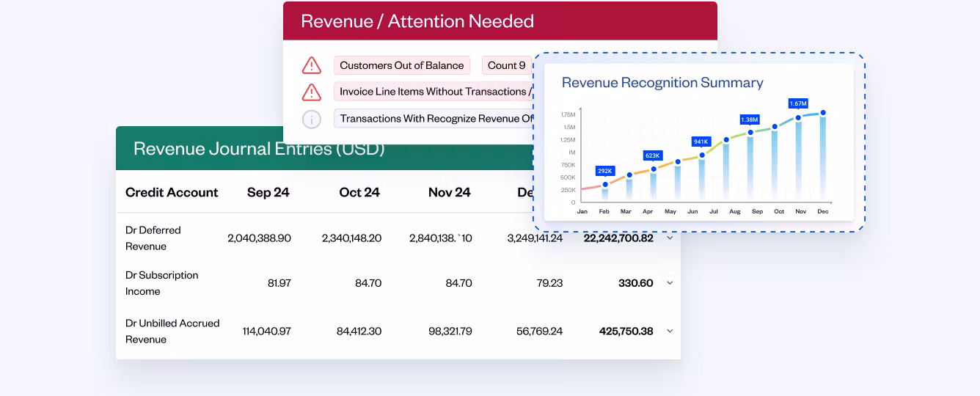Viewport: 980px width, 396px height.
Task: Click the 22,242,700.82 total for Deferred Revenue
Action: tap(618, 238)
